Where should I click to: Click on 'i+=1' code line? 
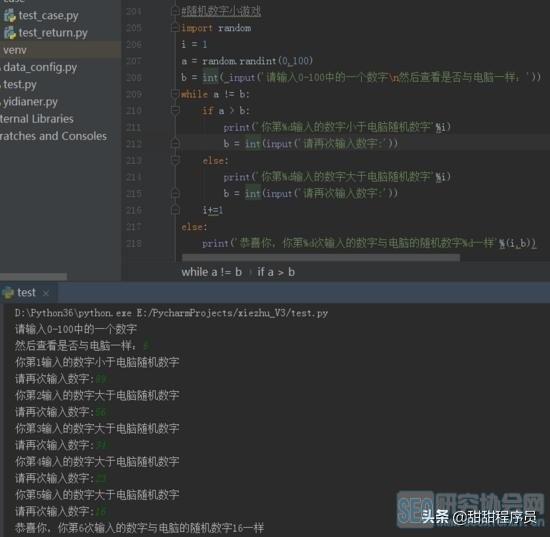point(213,210)
